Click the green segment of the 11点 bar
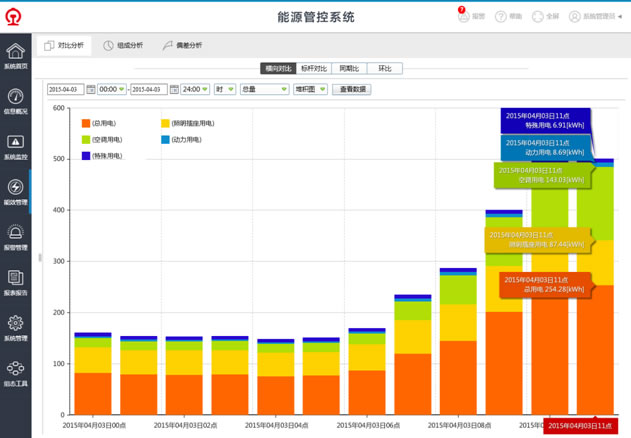Screen dimensions: 631x438 click(595, 203)
